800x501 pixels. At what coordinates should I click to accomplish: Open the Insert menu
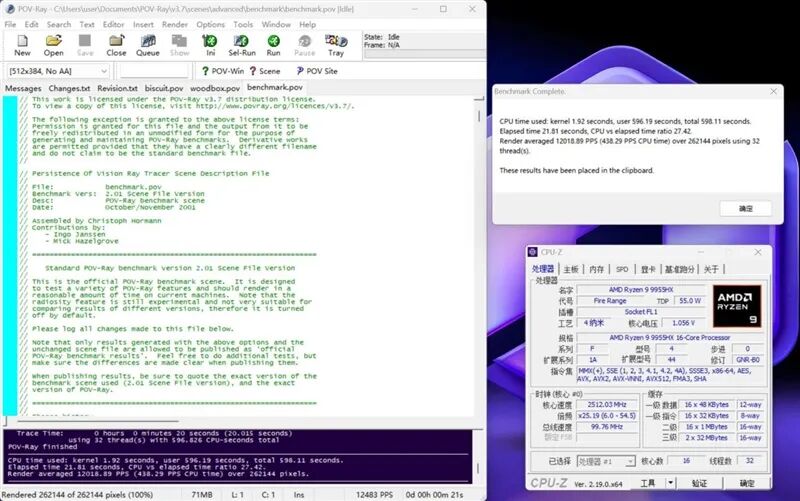pyautogui.click(x=143, y=24)
